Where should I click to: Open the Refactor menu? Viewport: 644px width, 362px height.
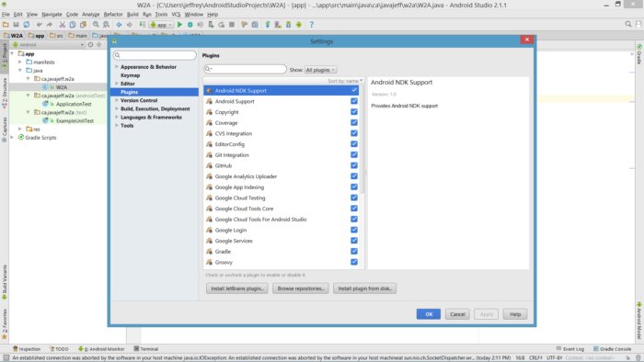point(113,14)
